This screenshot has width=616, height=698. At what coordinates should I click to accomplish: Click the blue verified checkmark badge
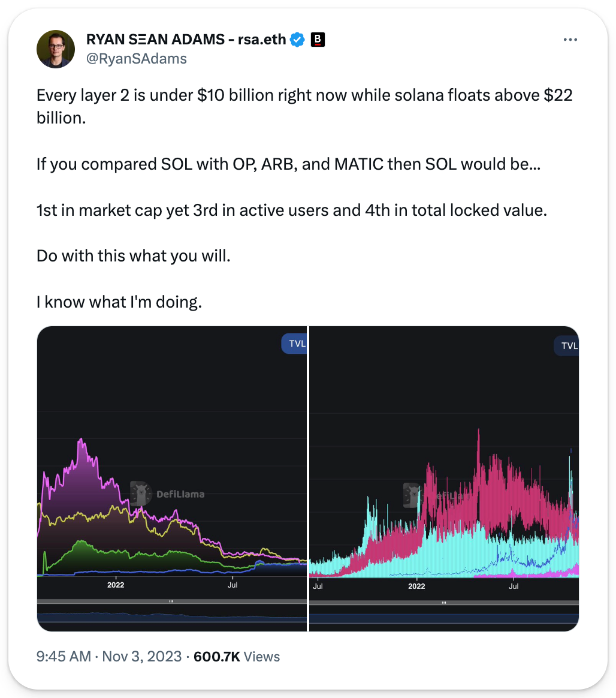pos(297,40)
